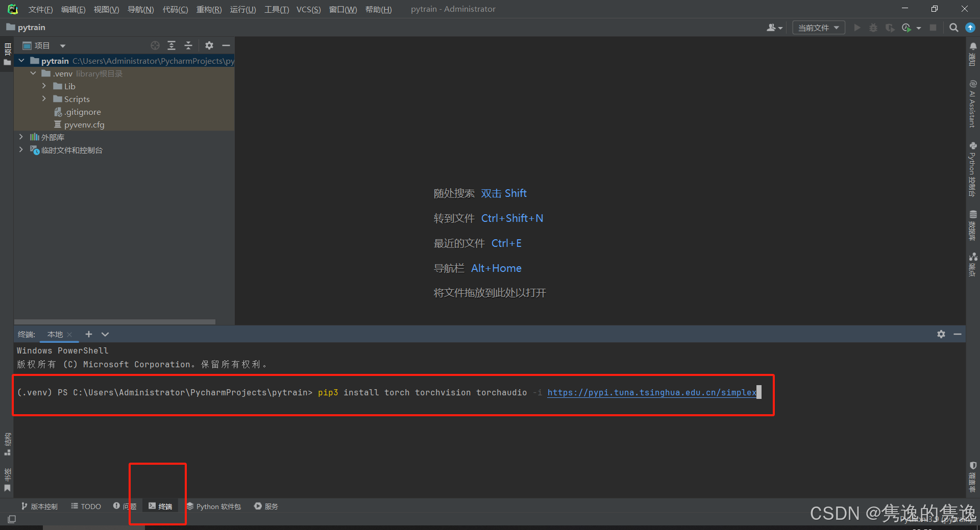Open the 文件(F) menu
This screenshot has height=530, width=980.
(40, 9)
